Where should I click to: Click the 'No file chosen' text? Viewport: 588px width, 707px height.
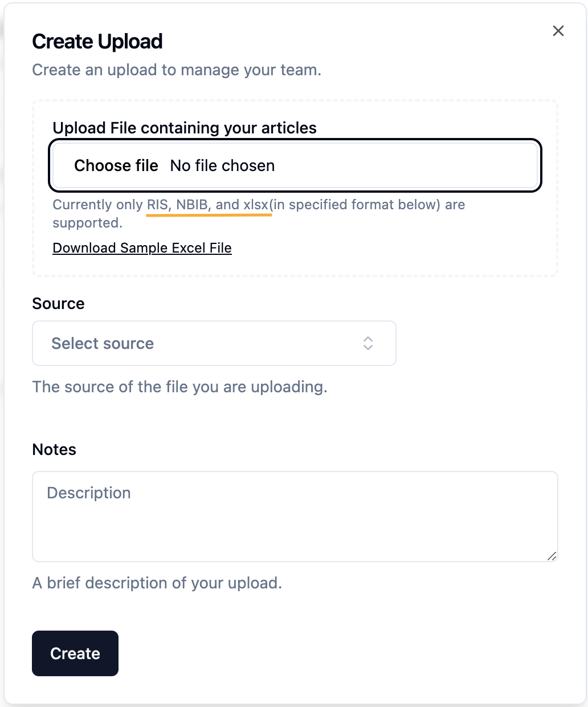(x=222, y=165)
